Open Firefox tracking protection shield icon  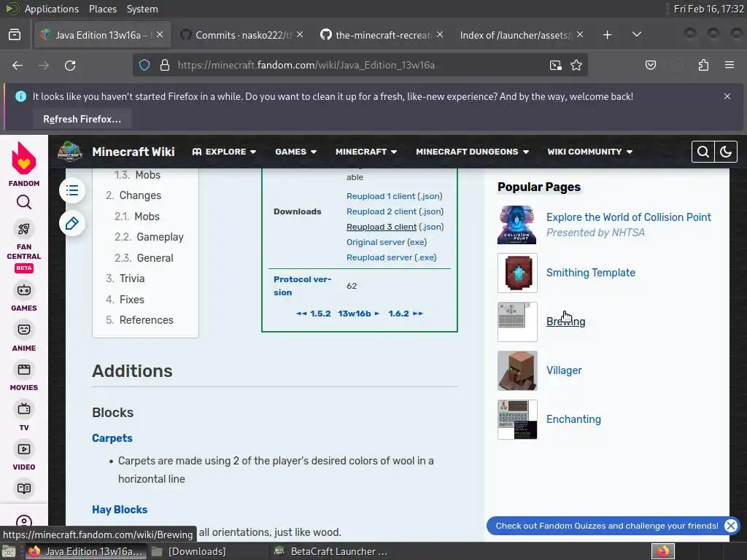(x=144, y=65)
